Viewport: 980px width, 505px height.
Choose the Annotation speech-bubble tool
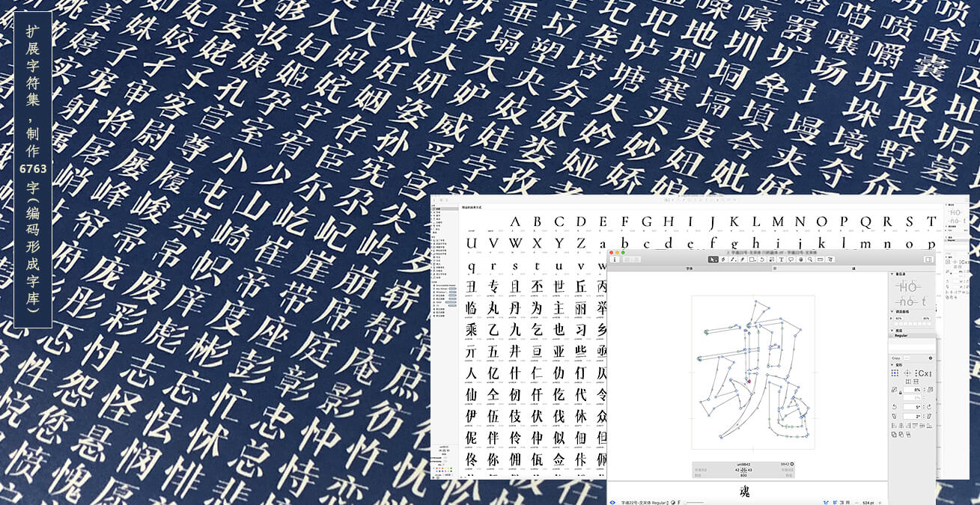pos(791,260)
